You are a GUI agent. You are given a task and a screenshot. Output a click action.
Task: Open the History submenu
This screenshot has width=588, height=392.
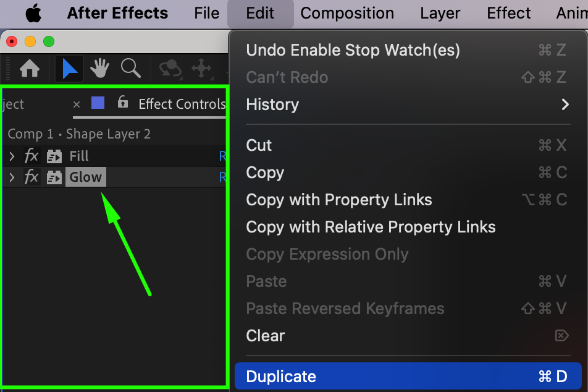[x=408, y=104]
